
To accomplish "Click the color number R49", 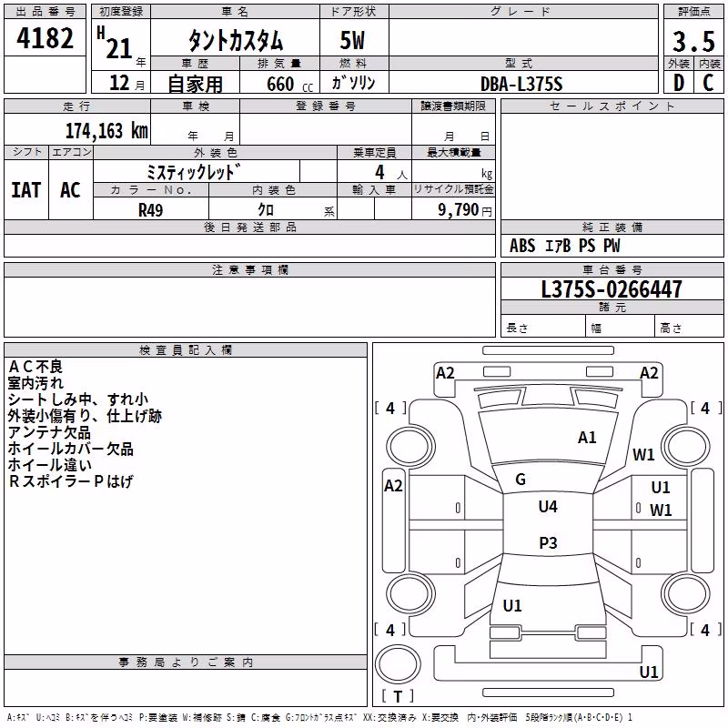I will point(151,210).
